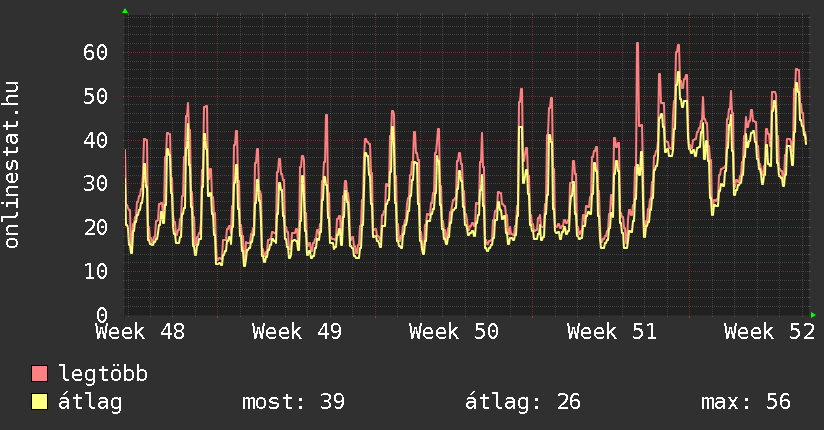This screenshot has width=824, height=430.
Task: Click the 10 value on the y-axis
Action: click(x=95, y=271)
